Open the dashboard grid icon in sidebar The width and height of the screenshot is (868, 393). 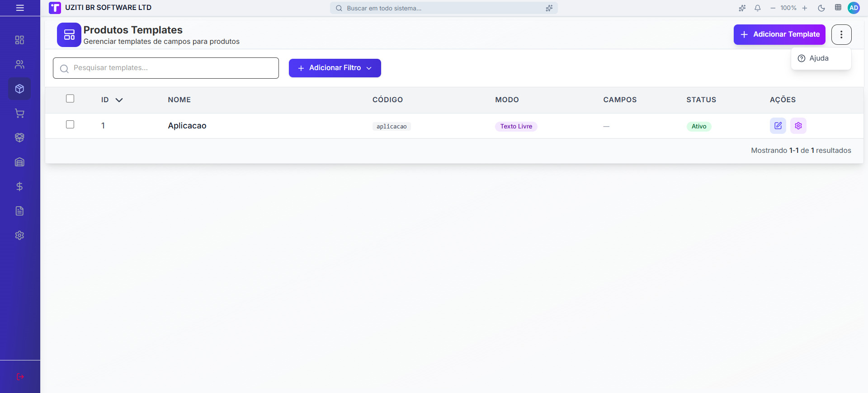19,40
